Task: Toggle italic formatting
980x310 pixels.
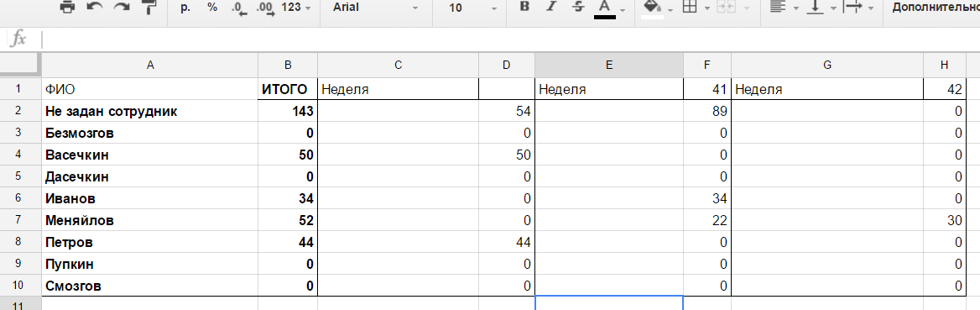Action: (550, 8)
